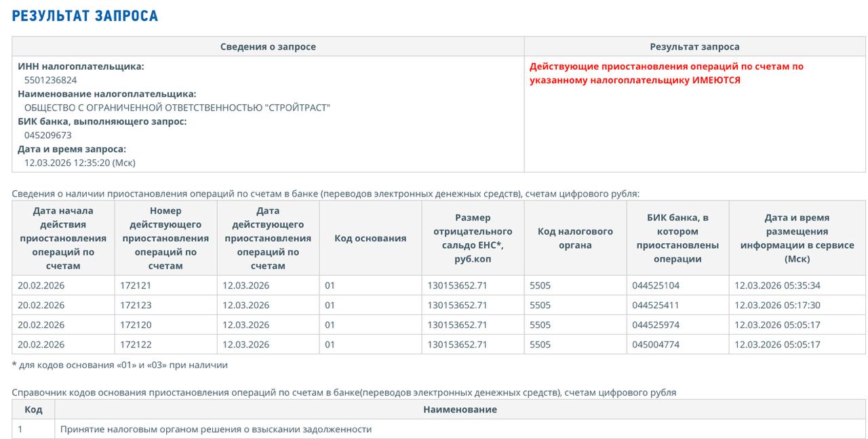Screen dimensions: 868x439
Task: Click the Принятие налоговым органом решения description
Action: point(216,429)
